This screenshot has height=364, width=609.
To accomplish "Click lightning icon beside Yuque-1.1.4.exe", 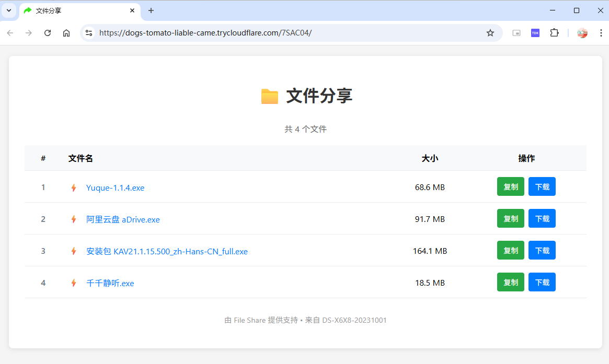I will pos(74,188).
